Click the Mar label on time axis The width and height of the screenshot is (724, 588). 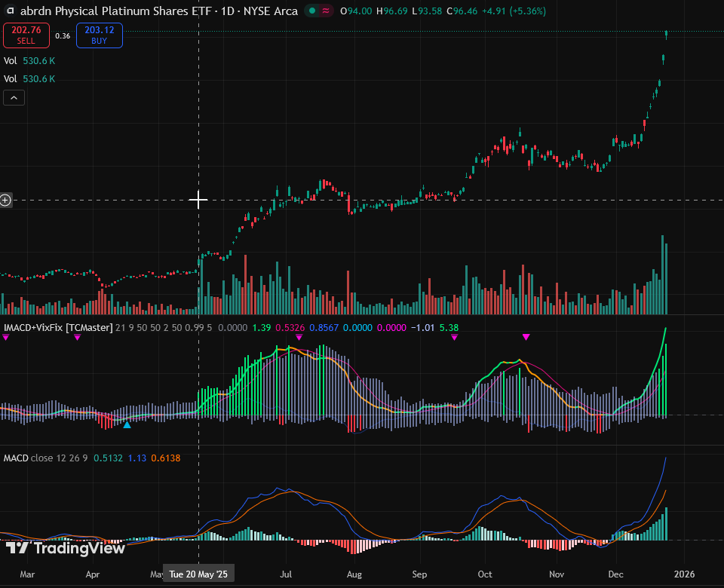click(27, 574)
